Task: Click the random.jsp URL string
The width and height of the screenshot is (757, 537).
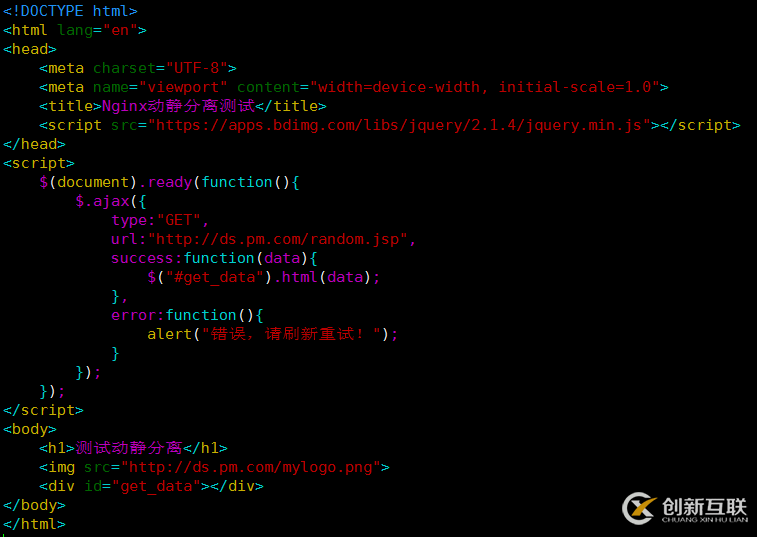Action: click(278, 239)
